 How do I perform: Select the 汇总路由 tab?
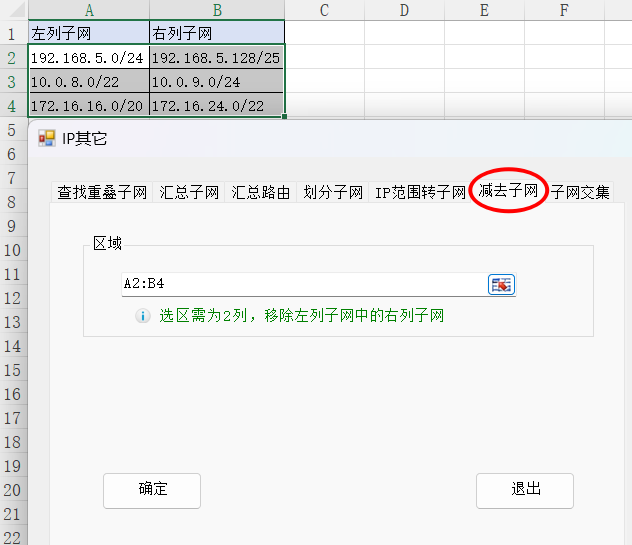coord(261,192)
